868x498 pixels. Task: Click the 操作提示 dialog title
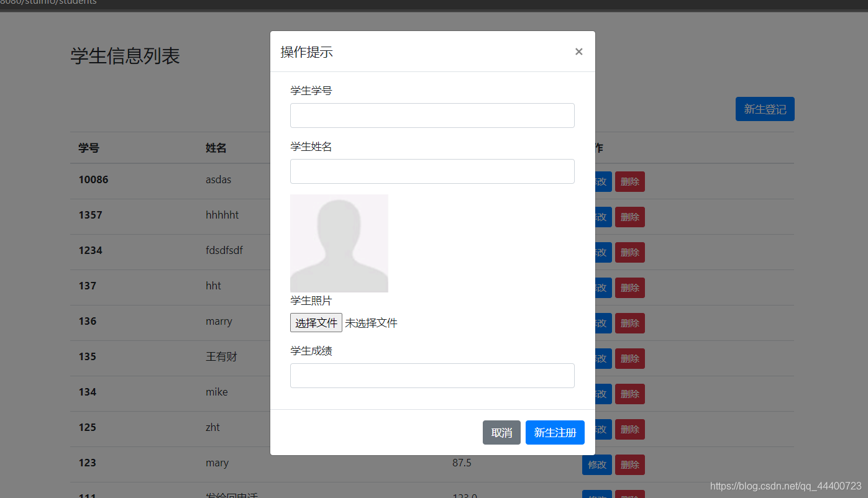(x=306, y=52)
